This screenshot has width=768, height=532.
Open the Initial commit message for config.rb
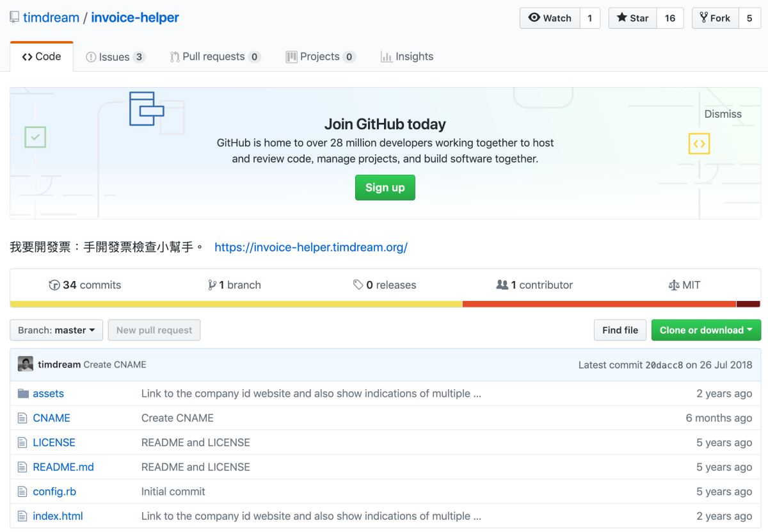point(173,492)
